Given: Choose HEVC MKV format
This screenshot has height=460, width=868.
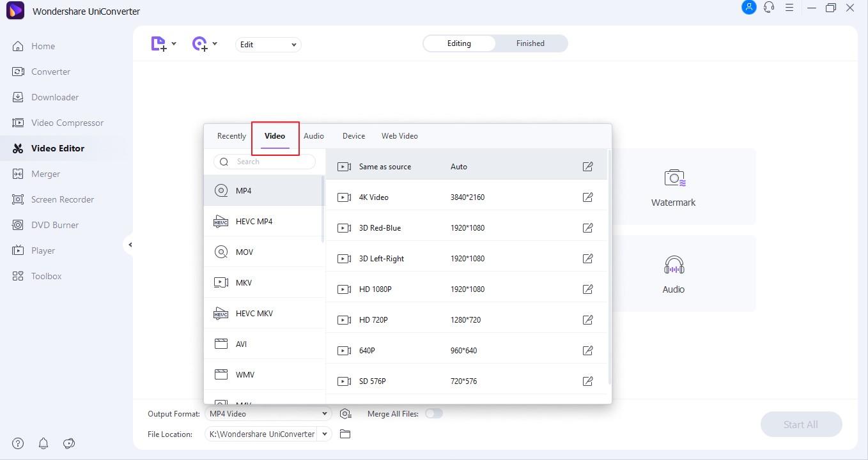Looking at the screenshot, I should pos(263,313).
